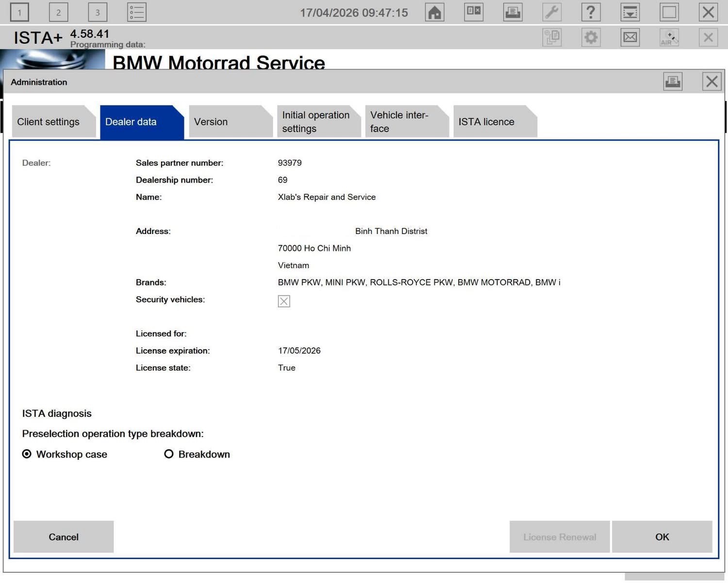Close the Administration dialog with X
Image resolution: width=728 pixels, height=585 pixels.
(711, 82)
